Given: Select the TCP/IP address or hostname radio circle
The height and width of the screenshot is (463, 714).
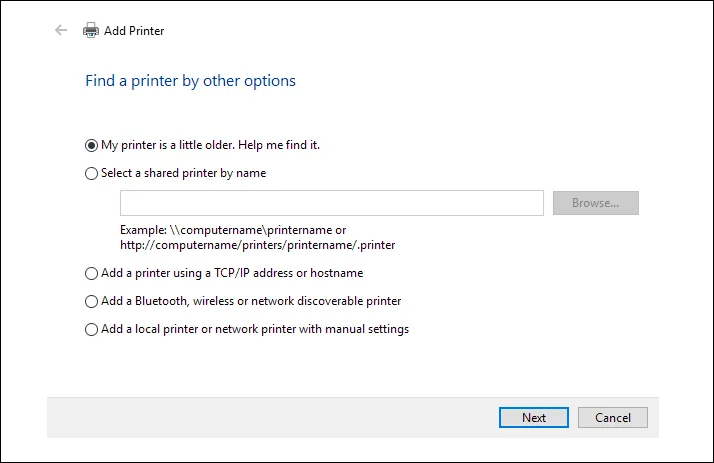Looking at the screenshot, I should point(92,273).
